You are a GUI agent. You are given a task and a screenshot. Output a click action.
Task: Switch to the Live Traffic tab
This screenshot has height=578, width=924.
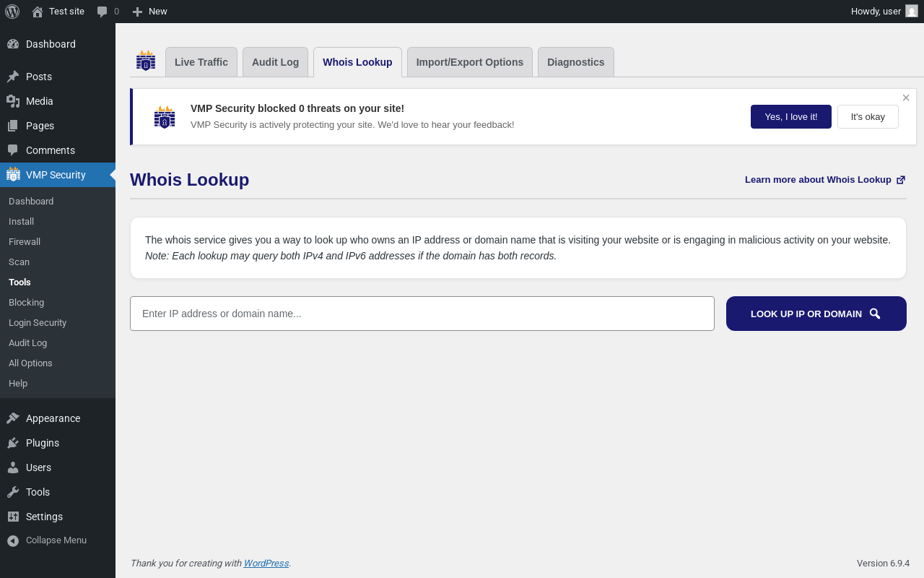(201, 62)
